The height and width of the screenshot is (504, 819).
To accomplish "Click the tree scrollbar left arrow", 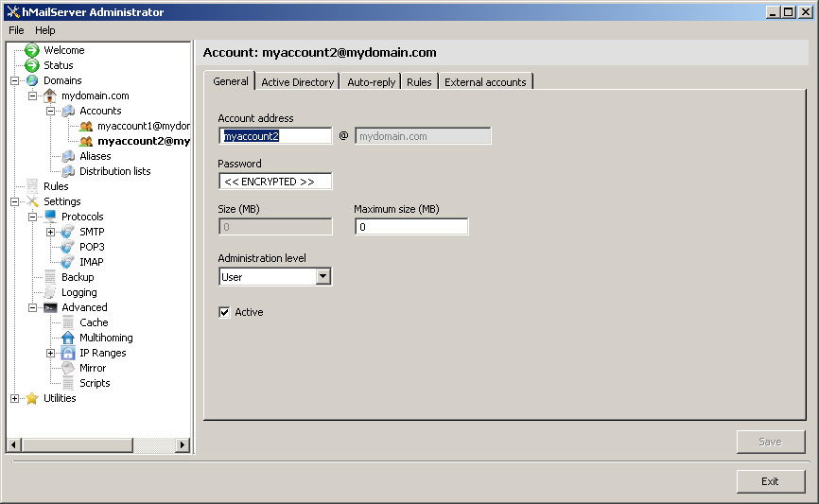I will pos(14,445).
